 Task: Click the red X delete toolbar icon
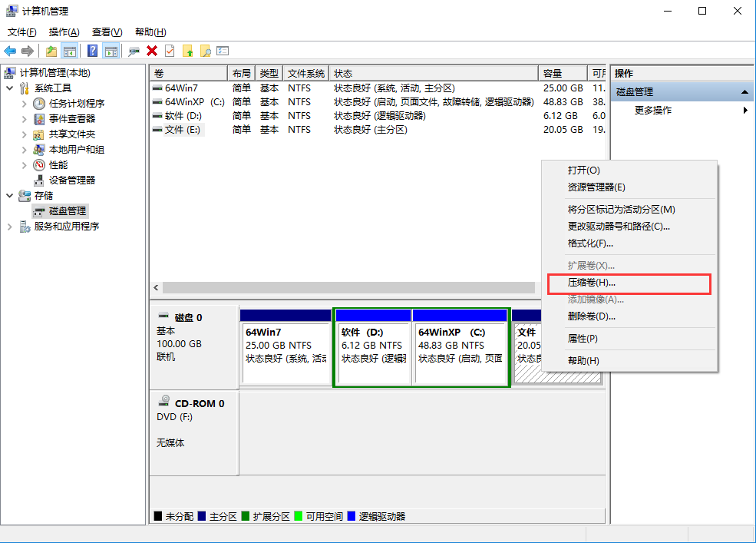(x=152, y=51)
